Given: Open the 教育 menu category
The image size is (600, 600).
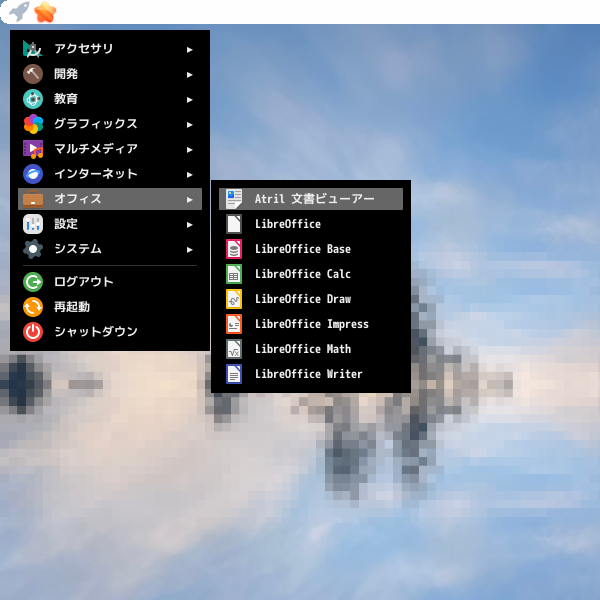Looking at the screenshot, I should pyautogui.click(x=110, y=99).
